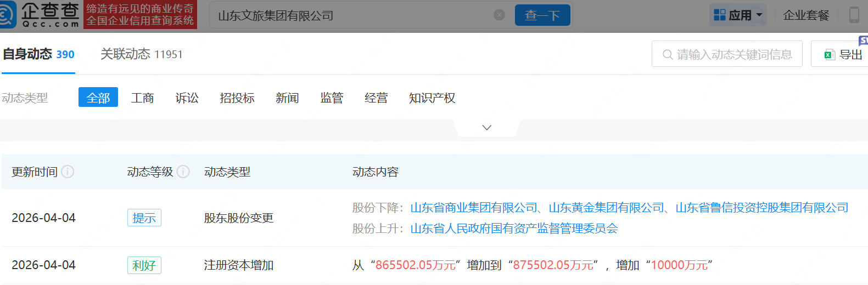Open 山东黄金集团有限公司 company link
Screen dimensions: 868x285
pos(606,208)
